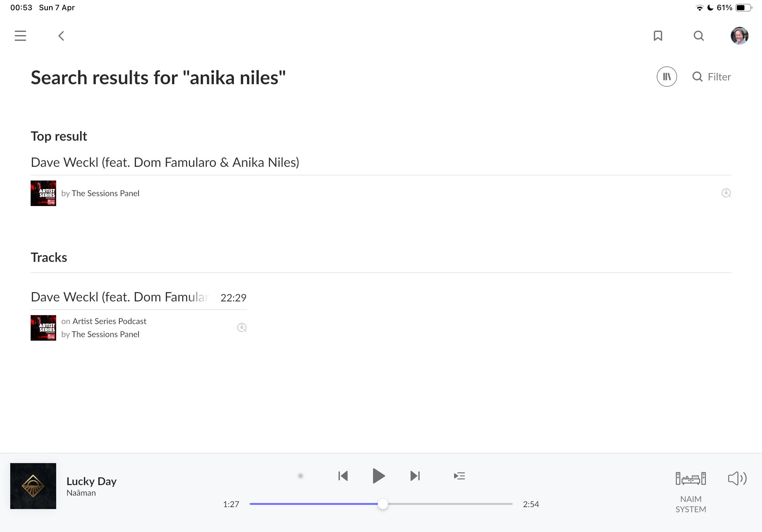762x532 pixels.
Task: Open the Artist Series Podcast album link
Action: click(109, 321)
